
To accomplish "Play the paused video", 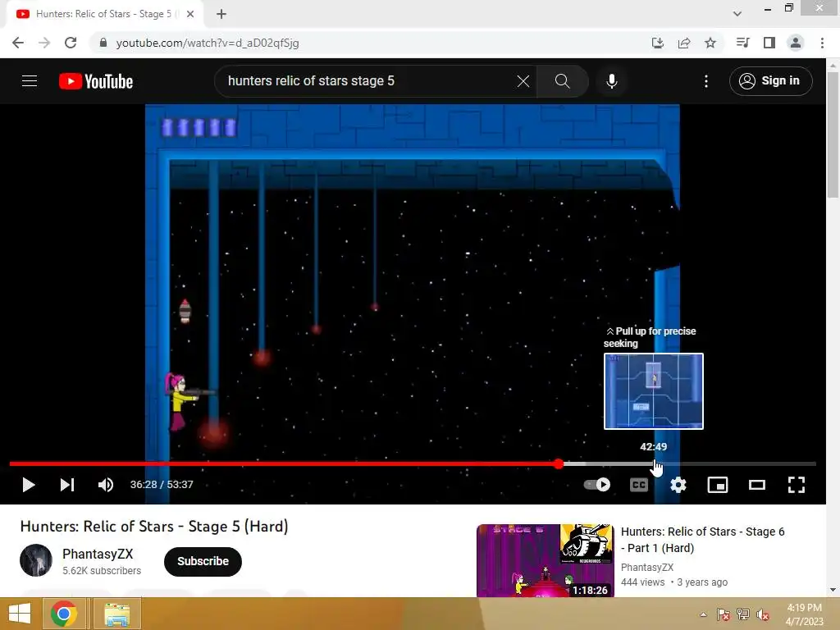I will point(29,485).
